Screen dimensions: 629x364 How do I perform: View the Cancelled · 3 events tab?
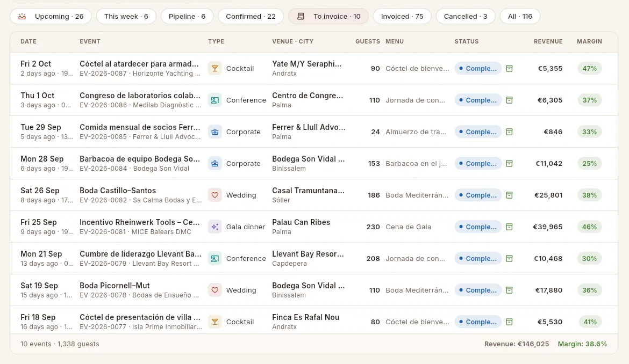[466, 17]
